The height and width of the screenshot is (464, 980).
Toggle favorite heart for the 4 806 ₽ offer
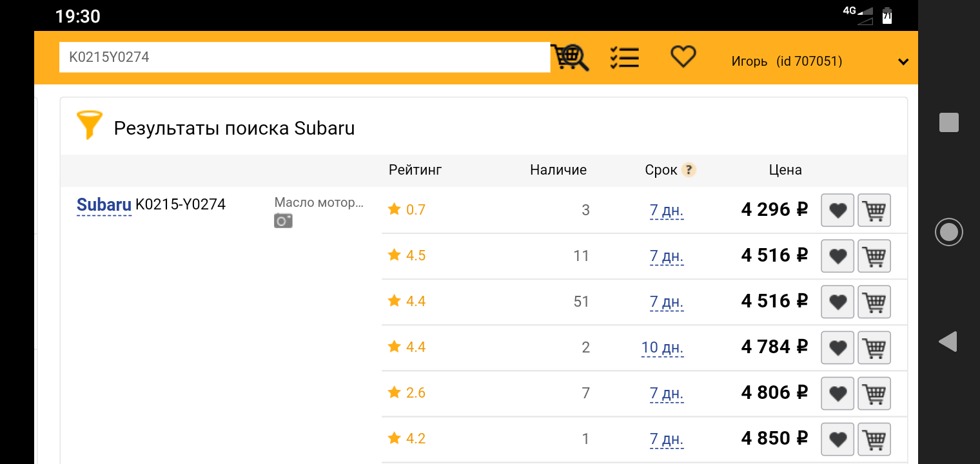coord(838,393)
